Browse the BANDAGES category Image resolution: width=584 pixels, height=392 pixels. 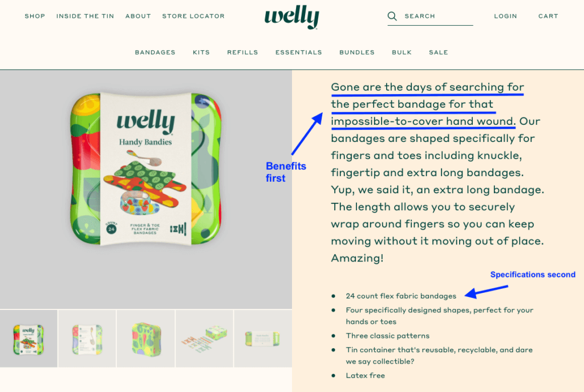pyautogui.click(x=155, y=52)
